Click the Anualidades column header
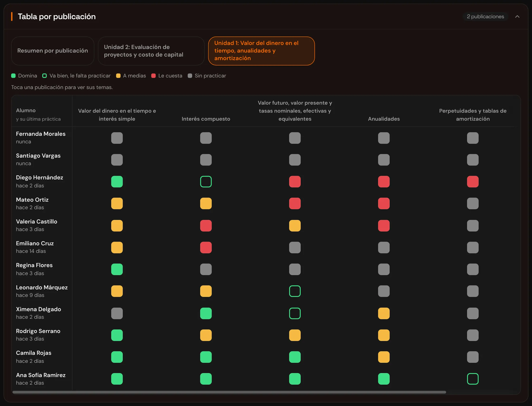Image resolution: width=532 pixels, height=406 pixels. coord(384,119)
